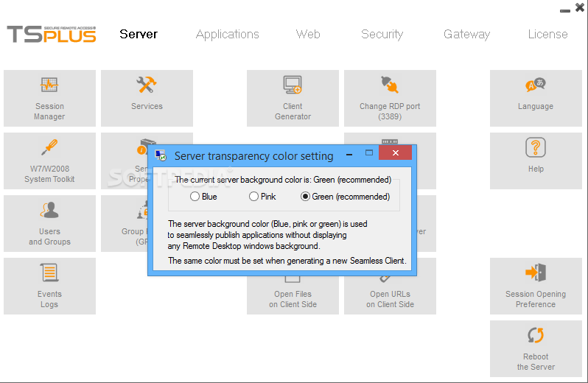The image size is (588, 383).
Task: Switch to the License tab
Action: (x=547, y=34)
